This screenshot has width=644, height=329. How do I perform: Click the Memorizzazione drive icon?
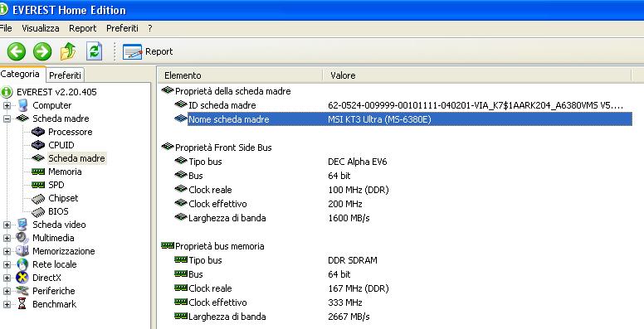pyautogui.click(x=22, y=250)
